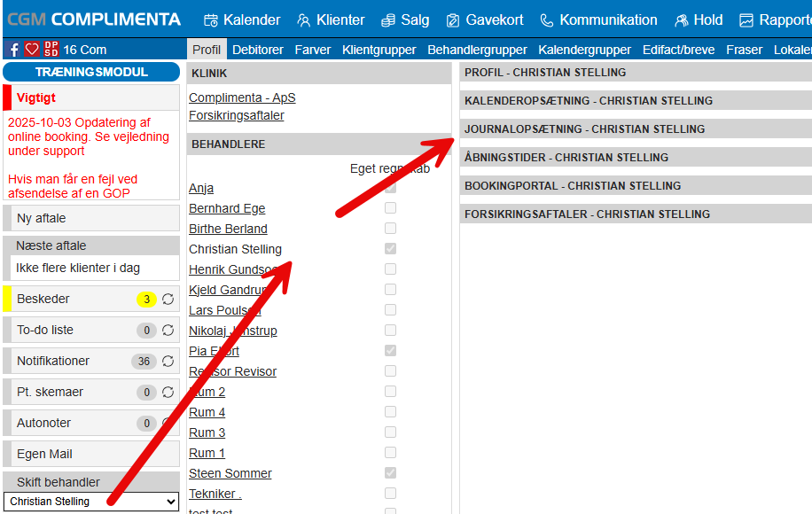Click the Facebook icon in the header

(14, 50)
